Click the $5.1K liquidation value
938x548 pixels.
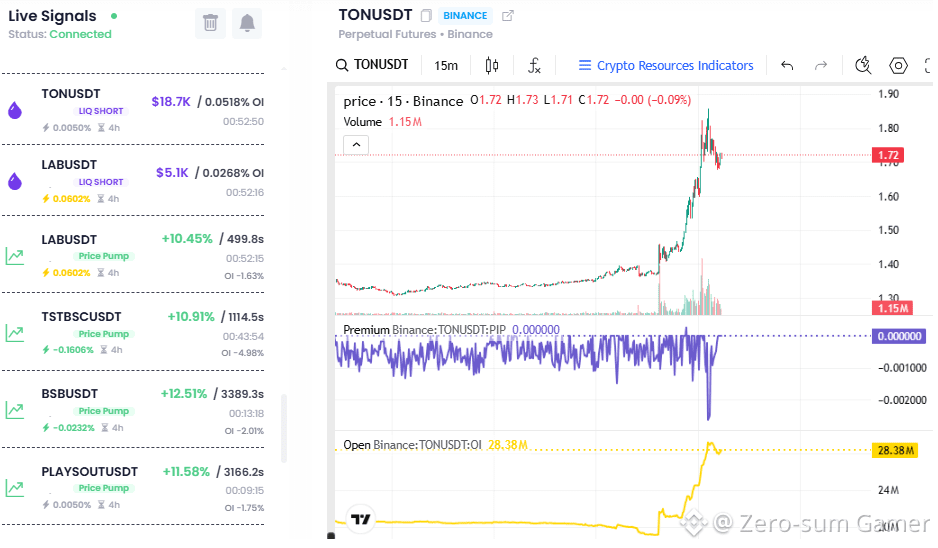pos(172,173)
